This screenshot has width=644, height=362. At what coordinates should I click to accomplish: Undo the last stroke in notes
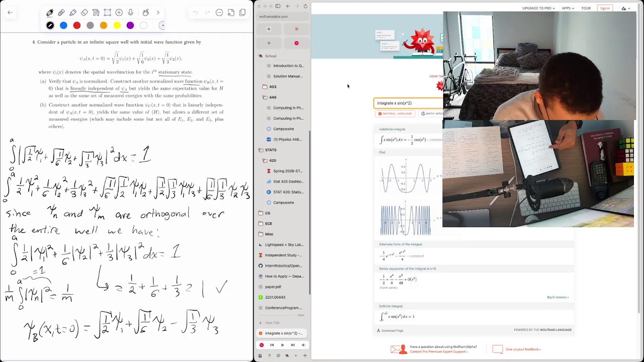(x=195, y=13)
